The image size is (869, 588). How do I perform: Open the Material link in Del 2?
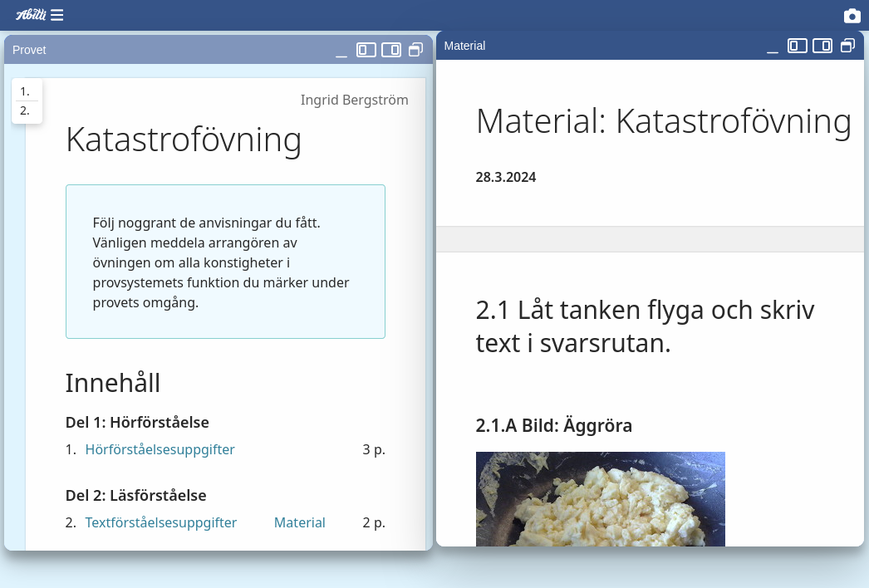pos(299,522)
